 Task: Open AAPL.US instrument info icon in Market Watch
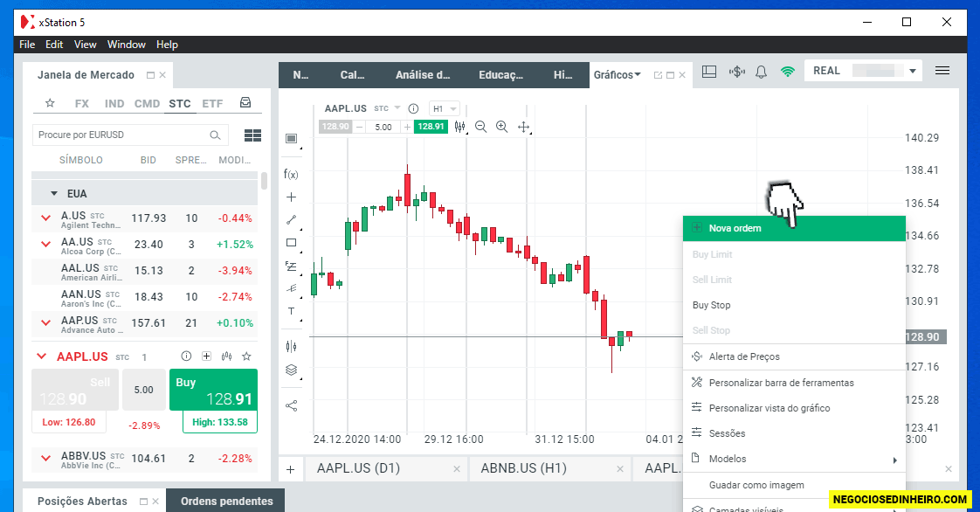point(186,356)
